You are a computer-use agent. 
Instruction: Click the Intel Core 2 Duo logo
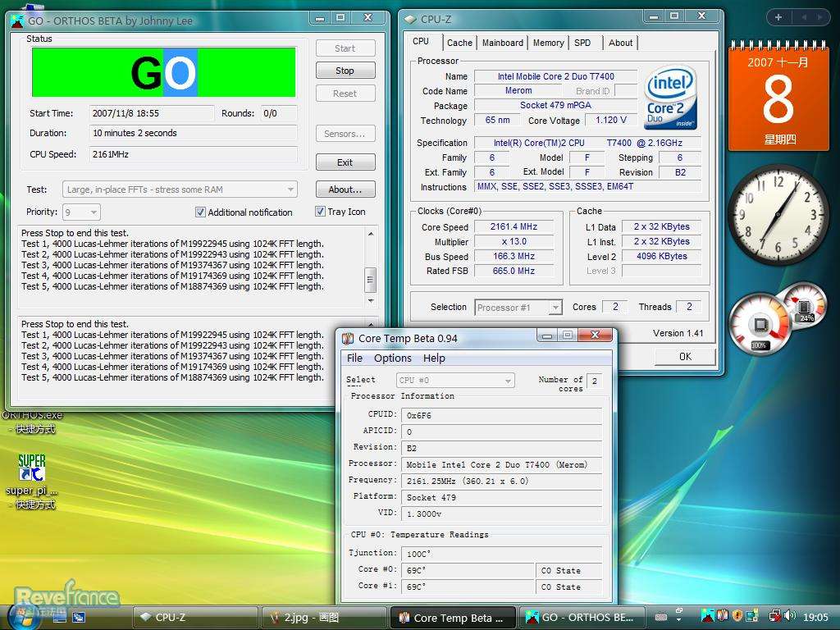pos(670,98)
